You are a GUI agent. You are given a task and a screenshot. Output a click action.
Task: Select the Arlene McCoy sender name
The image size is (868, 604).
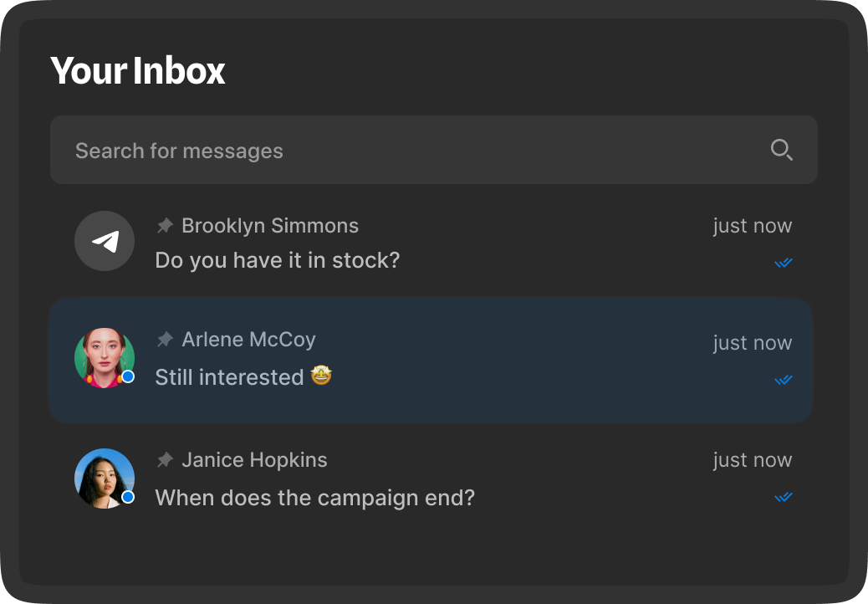point(248,340)
